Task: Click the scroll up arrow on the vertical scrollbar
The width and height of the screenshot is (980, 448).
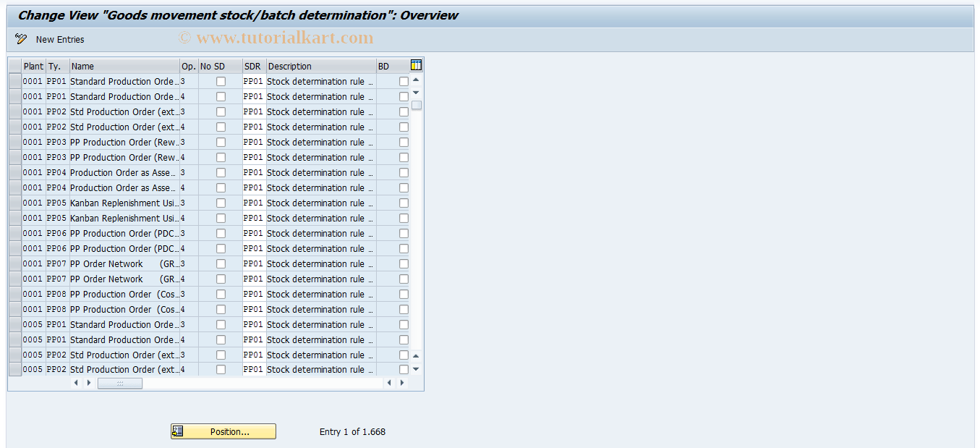Action: 416,80
